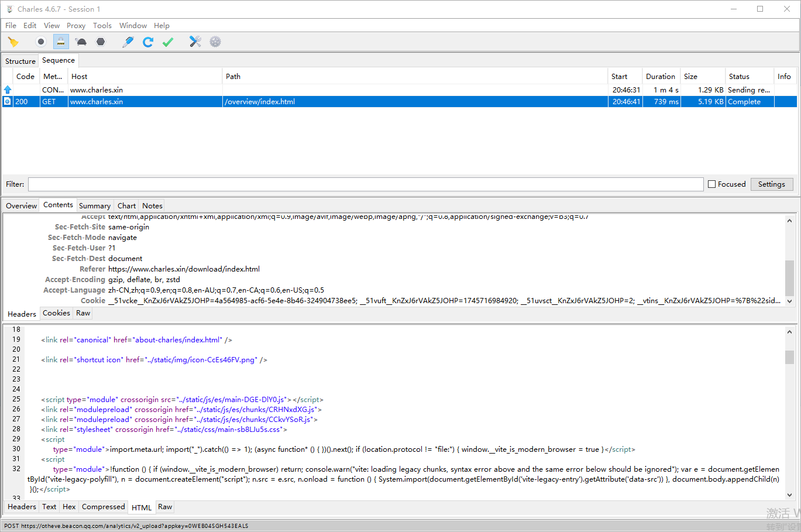Focus the Filter input field
This screenshot has height=532, width=801.
(x=366, y=184)
